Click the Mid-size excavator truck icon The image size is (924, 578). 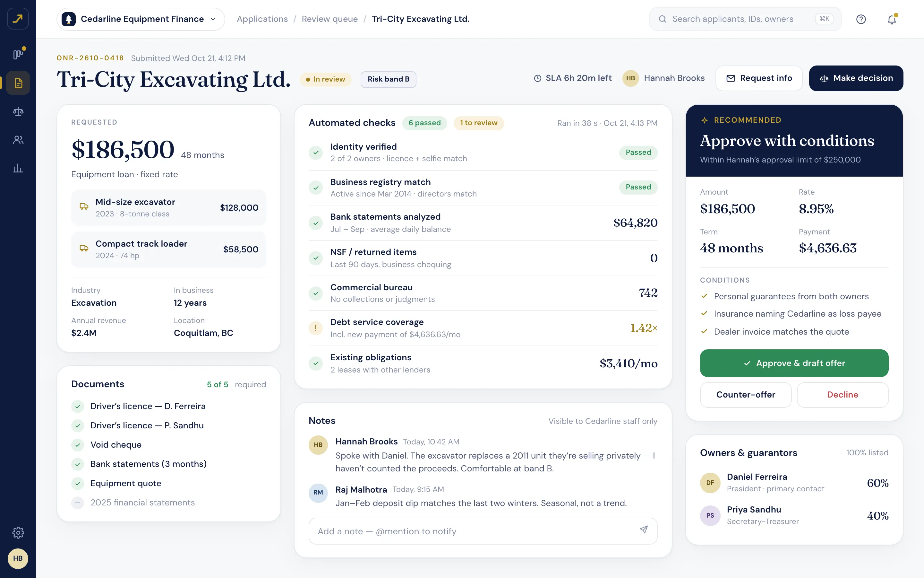84,207
